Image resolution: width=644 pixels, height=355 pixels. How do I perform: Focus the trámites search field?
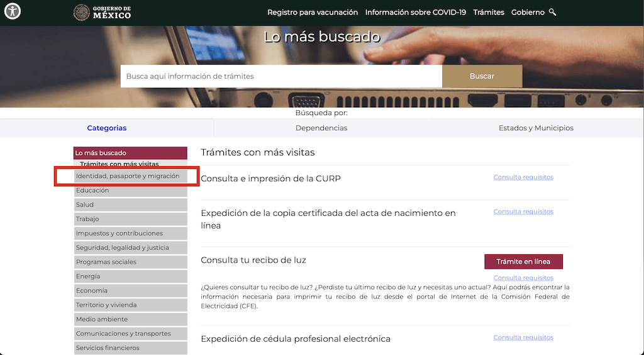(281, 76)
